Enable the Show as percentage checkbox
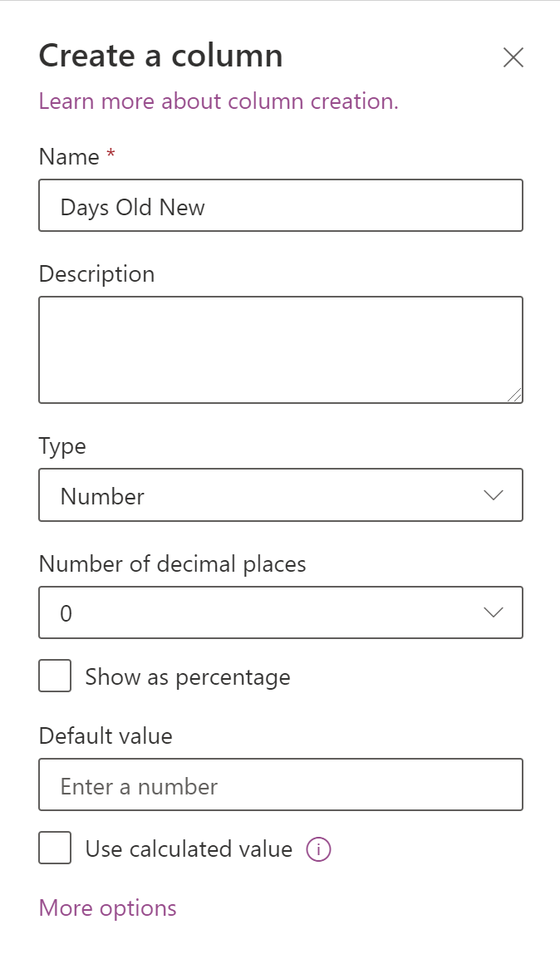Image resolution: width=560 pixels, height=964 pixels. 55,676
